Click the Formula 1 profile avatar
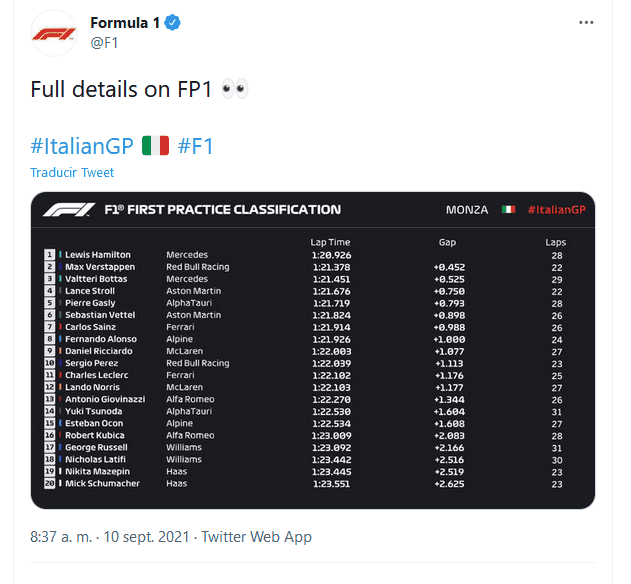Screen dimensions: 631x584 click(x=54, y=33)
